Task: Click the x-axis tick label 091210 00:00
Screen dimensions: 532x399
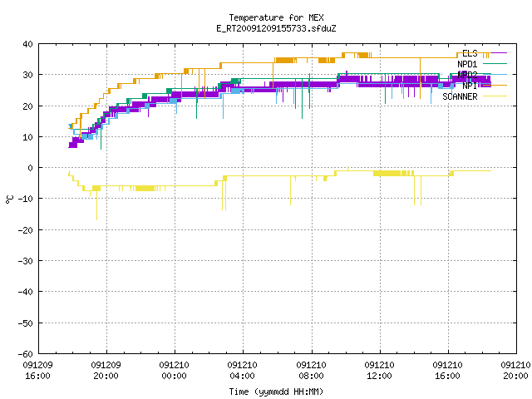Action: [x=174, y=371]
